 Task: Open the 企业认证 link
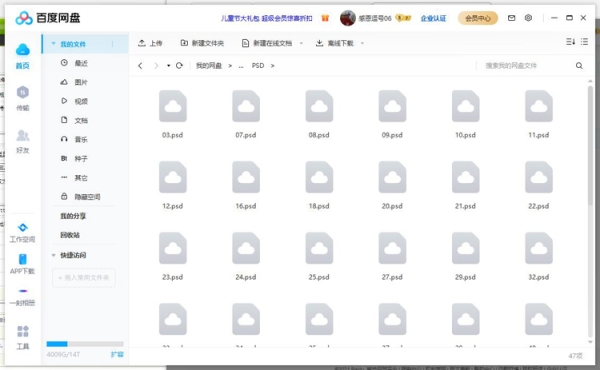433,18
